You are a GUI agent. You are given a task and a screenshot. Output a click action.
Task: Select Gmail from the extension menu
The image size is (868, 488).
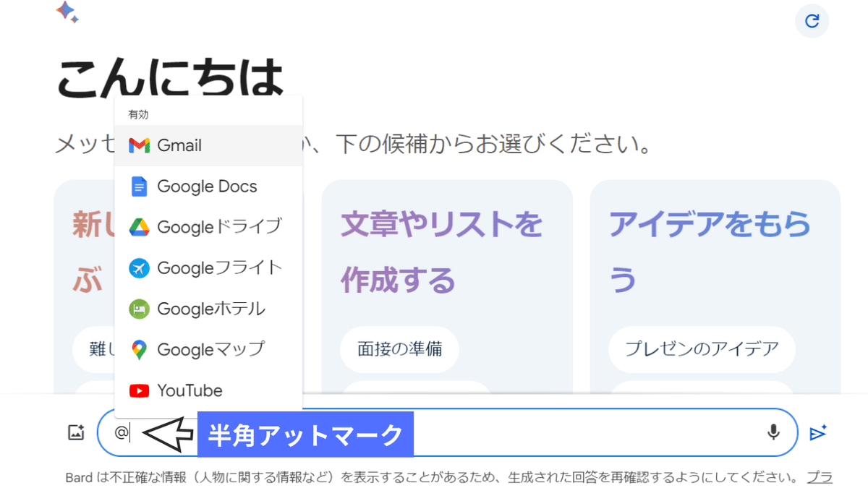[208, 145]
